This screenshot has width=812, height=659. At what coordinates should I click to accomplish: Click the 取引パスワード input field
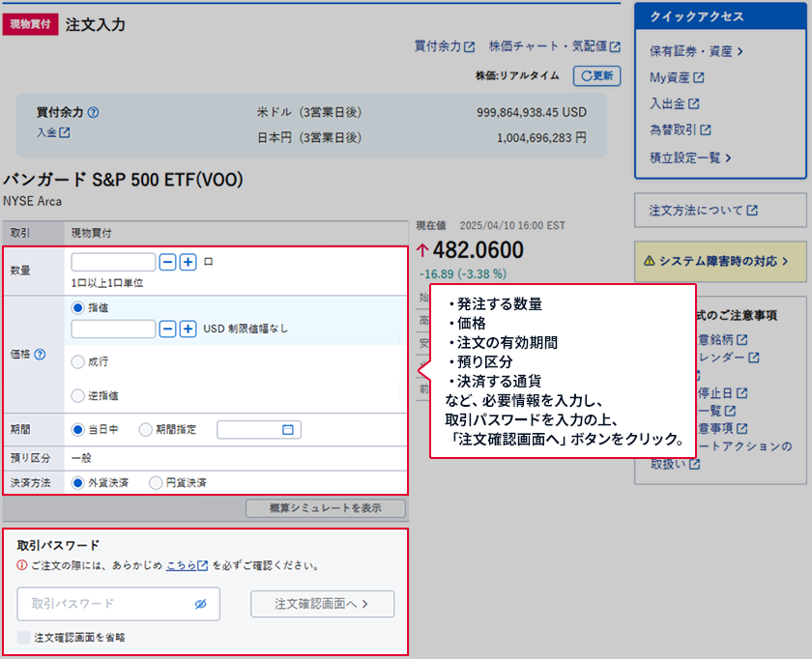pos(118,604)
